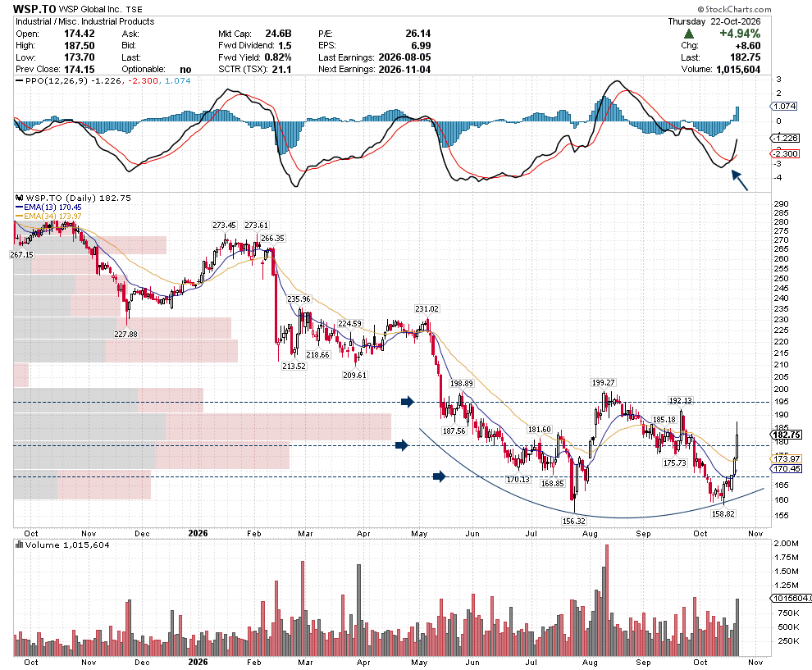Click the WSP.TO ticker title at top-left
The width and height of the screenshot is (812, 670).
(x=34, y=9)
